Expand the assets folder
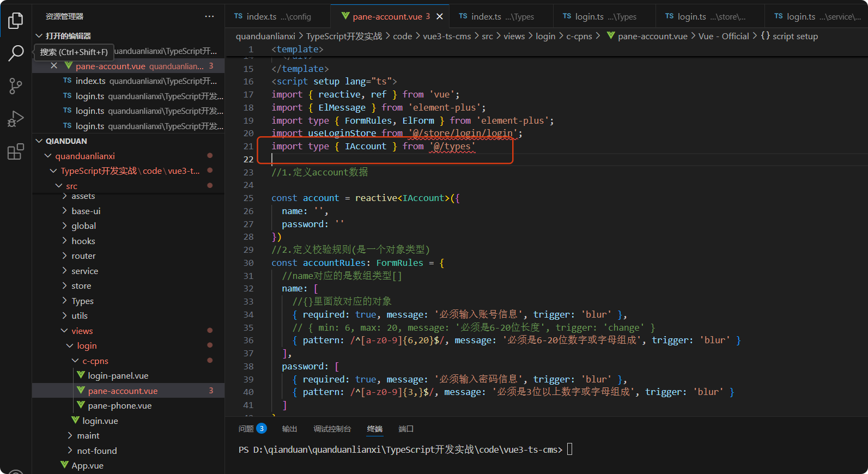Viewport: 868px width, 474px height. 64,196
